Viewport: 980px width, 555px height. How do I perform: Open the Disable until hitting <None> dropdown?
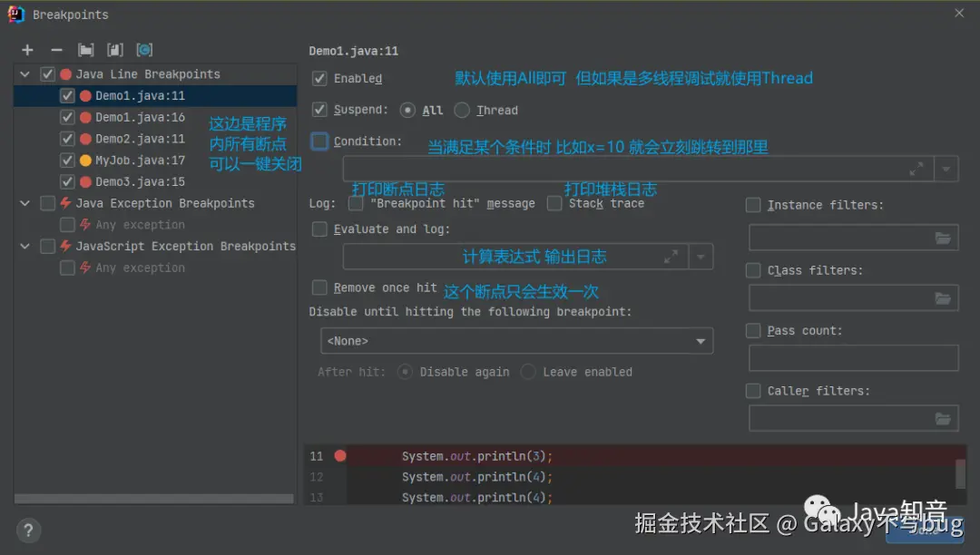[517, 341]
